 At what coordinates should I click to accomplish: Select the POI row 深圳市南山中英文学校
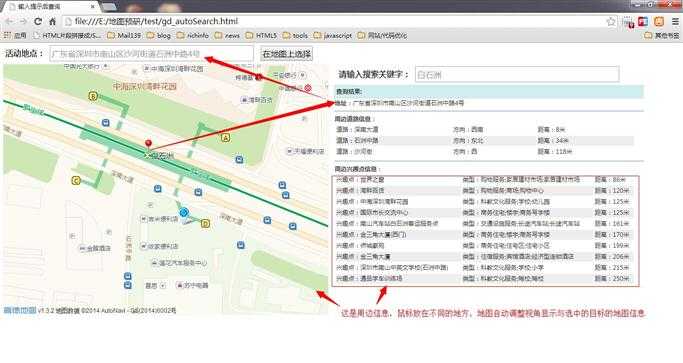click(484, 268)
